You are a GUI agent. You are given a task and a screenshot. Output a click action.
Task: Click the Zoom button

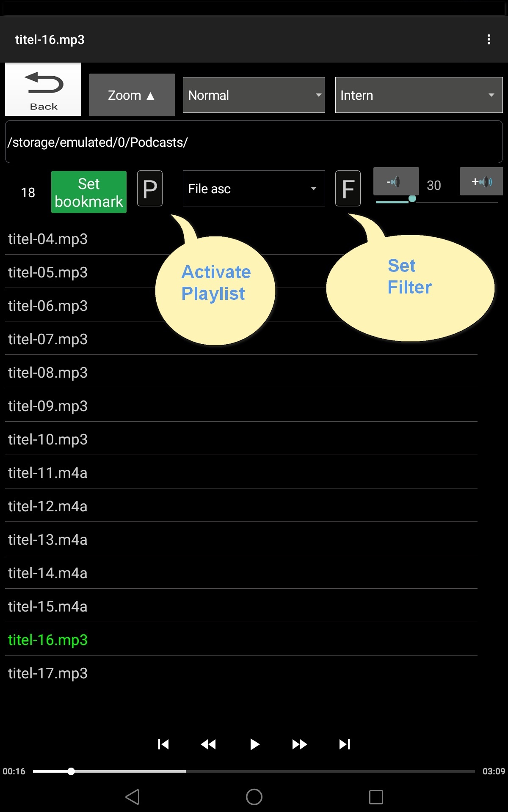[132, 95]
